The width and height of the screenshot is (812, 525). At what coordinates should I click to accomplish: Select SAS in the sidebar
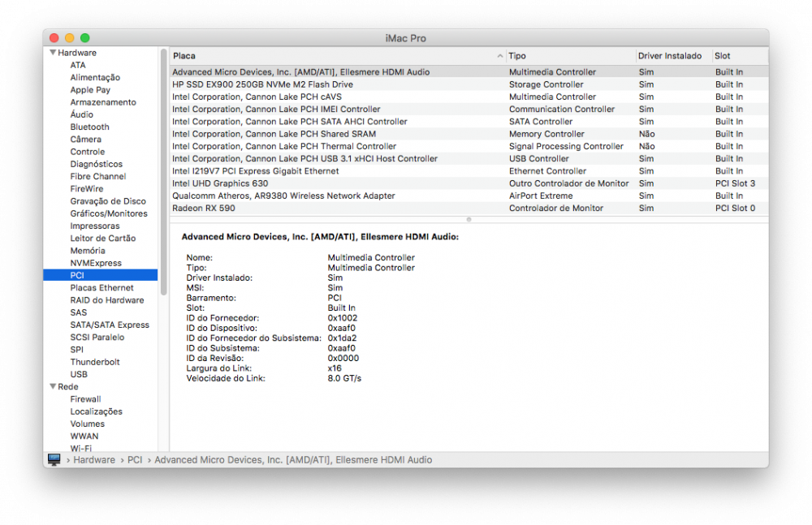click(78, 312)
